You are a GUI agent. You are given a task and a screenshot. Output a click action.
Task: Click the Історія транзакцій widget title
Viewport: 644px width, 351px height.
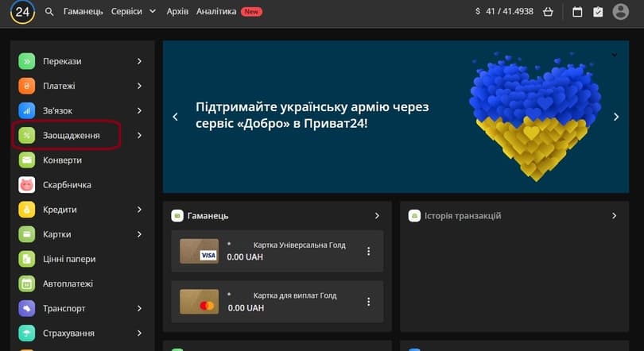463,216
